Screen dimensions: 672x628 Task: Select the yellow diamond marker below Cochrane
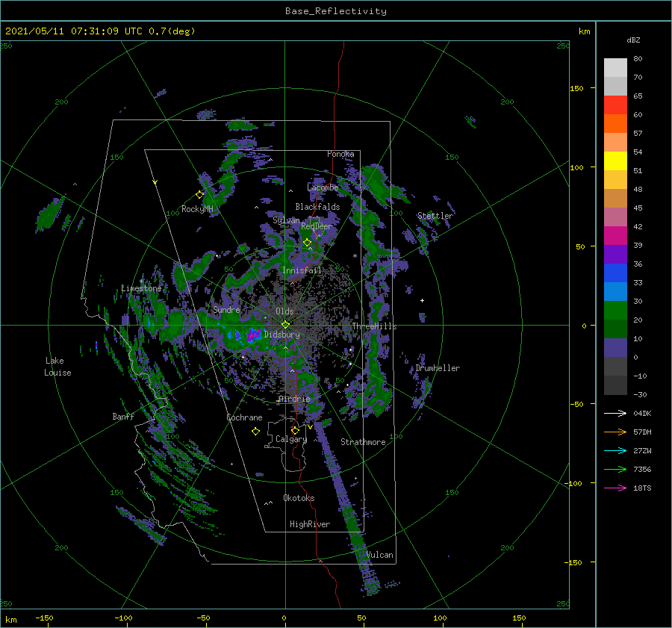coord(255,432)
